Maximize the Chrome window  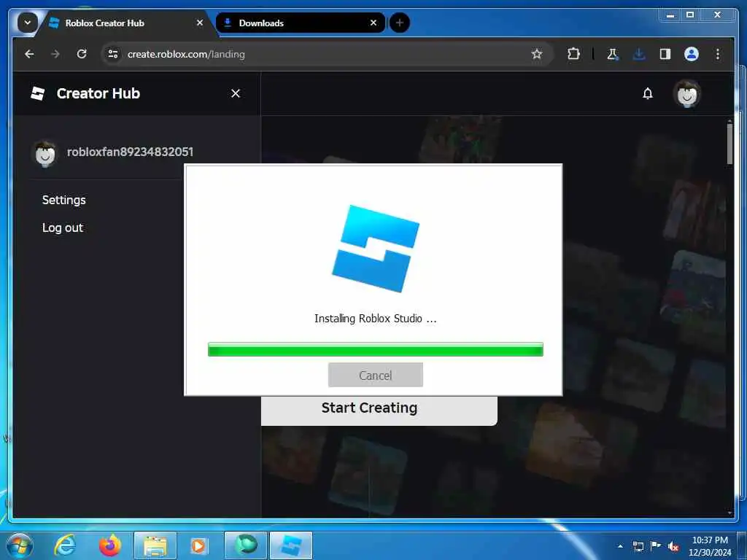click(x=690, y=15)
